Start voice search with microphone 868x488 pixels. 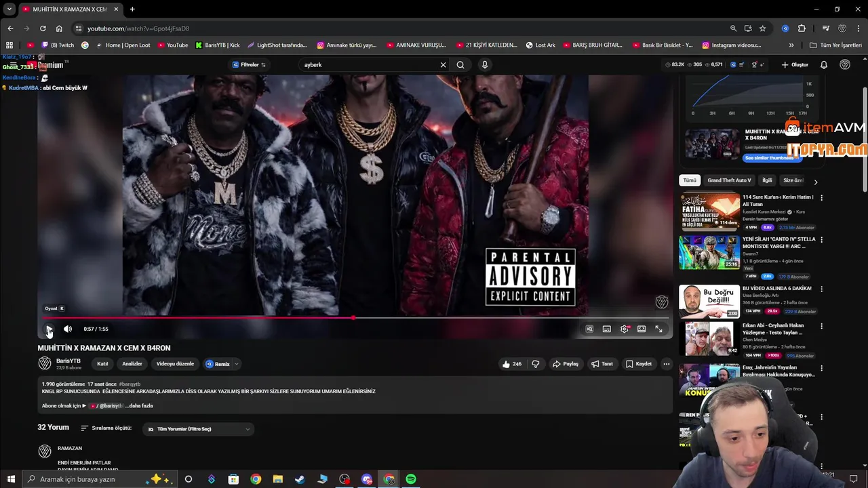(484, 65)
